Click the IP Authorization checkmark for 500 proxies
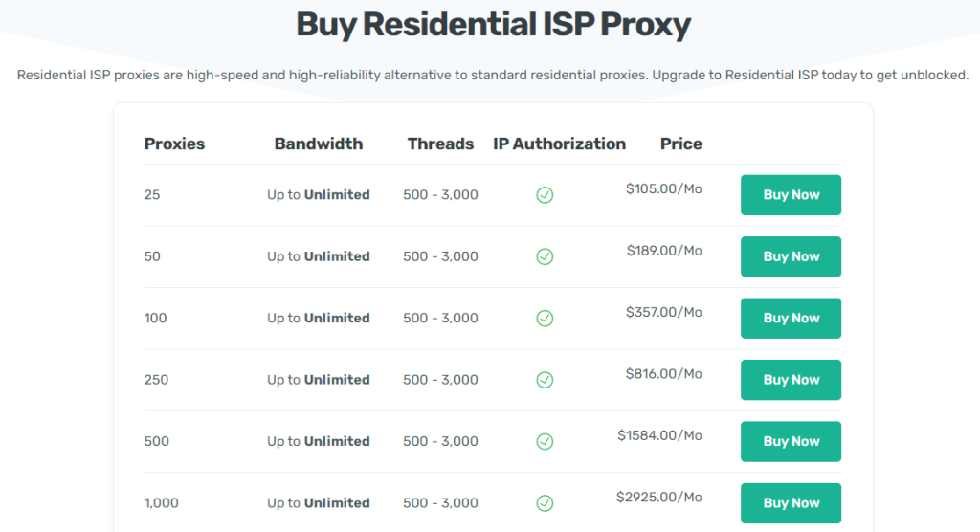Image resolution: width=980 pixels, height=532 pixels. (x=545, y=441)
